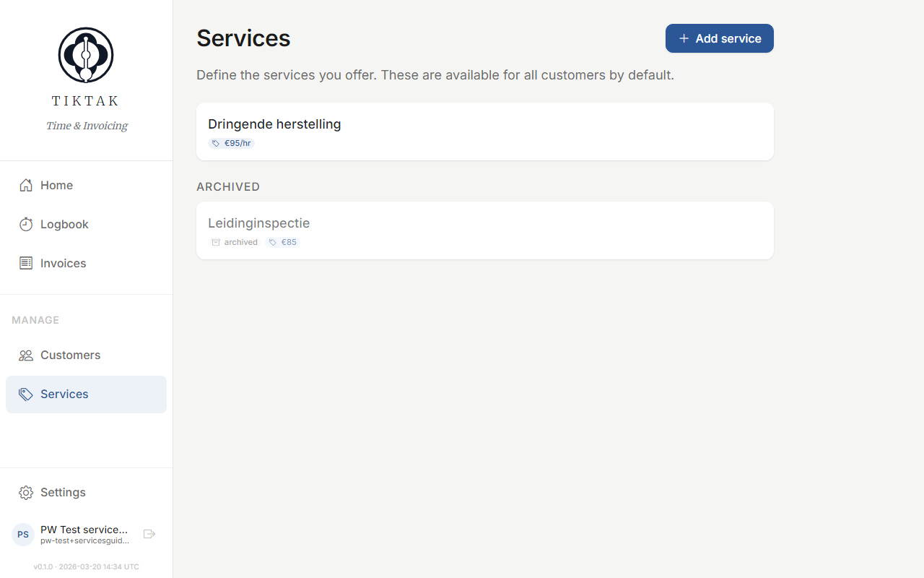
Task: Open the Dringende herstelling service
Action: (484, 131)
